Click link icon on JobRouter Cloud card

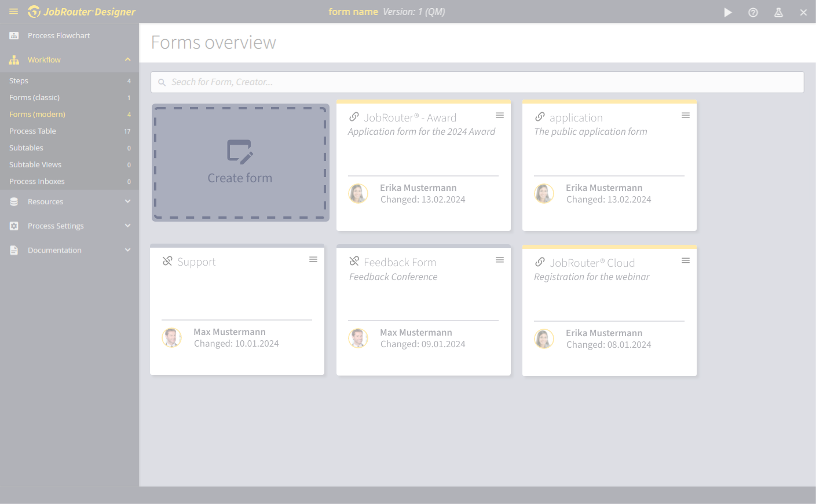point(540,262)
